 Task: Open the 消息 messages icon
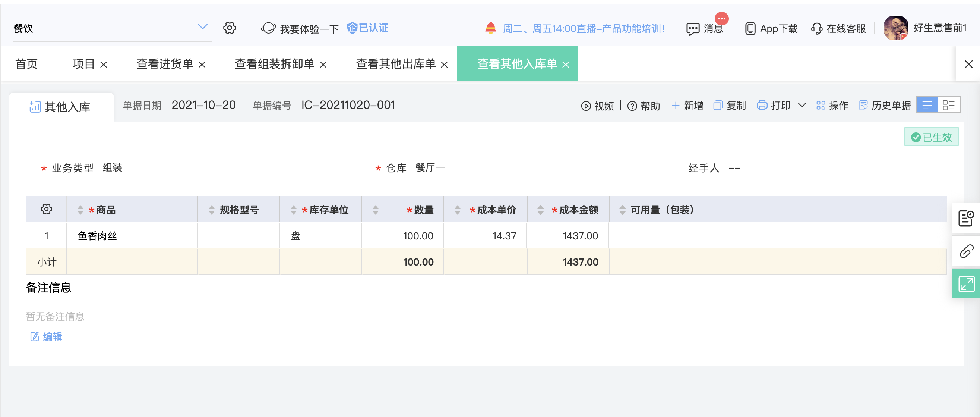click(693, 29)
